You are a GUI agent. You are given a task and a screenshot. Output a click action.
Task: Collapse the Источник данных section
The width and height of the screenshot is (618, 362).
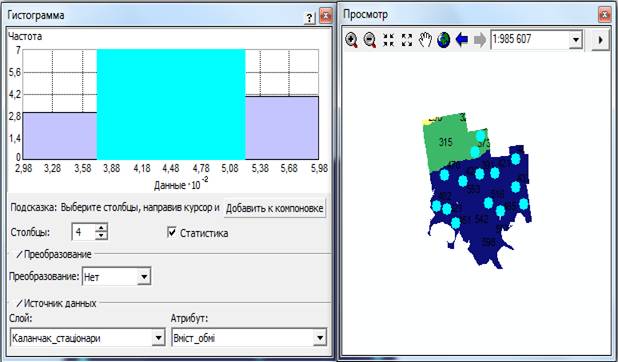pos(19,304)
